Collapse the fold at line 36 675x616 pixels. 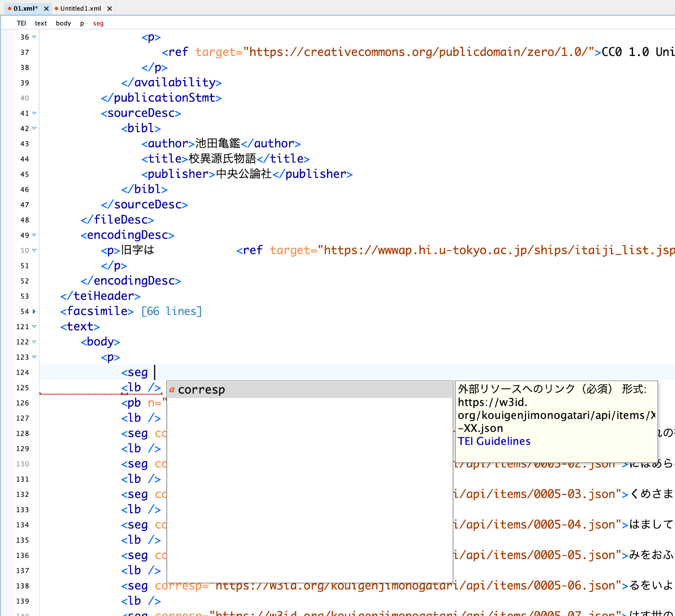[x=34, y=37]
